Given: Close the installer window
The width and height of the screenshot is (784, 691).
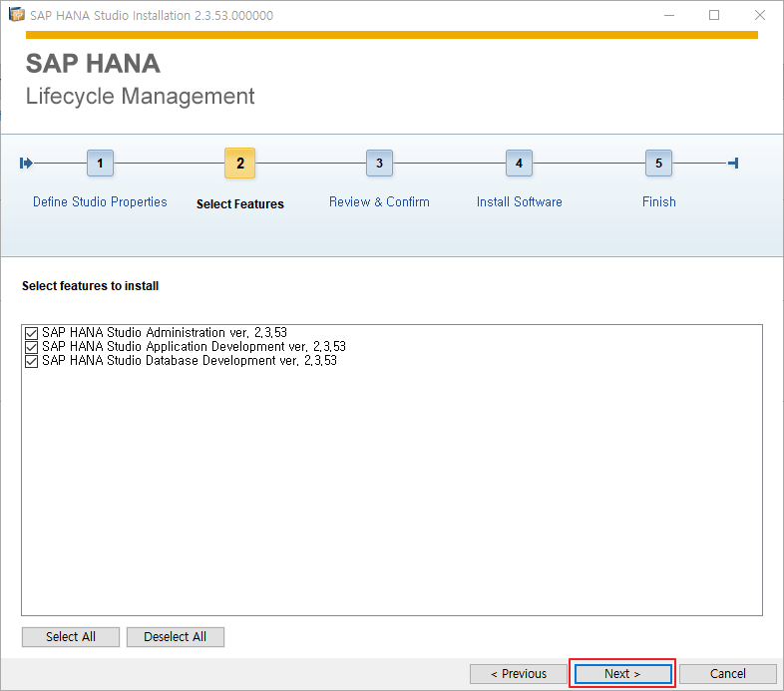Looking at the screenshot, I should pos(760,16).
